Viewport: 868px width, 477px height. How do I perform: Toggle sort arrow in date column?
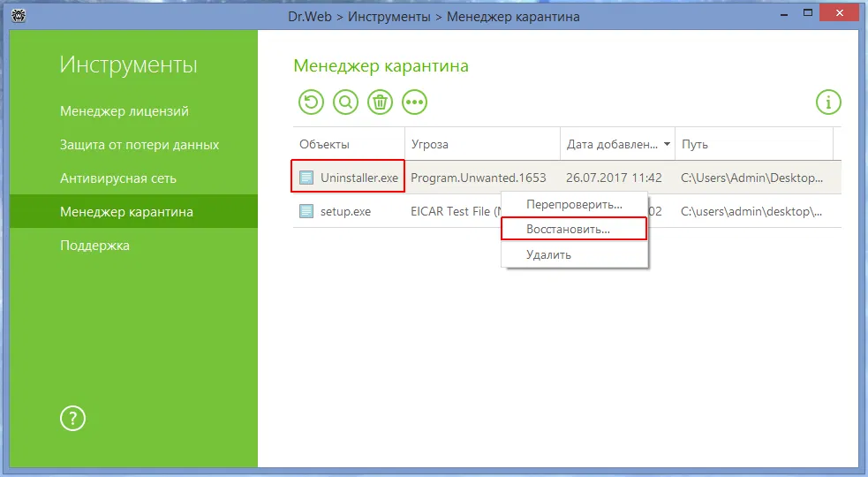[x=667, y=144]
